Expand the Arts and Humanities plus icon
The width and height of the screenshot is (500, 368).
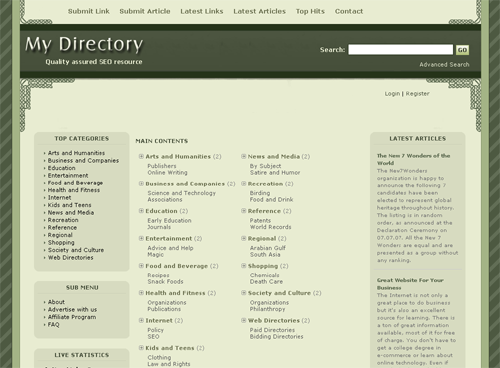tap(141, 156)
